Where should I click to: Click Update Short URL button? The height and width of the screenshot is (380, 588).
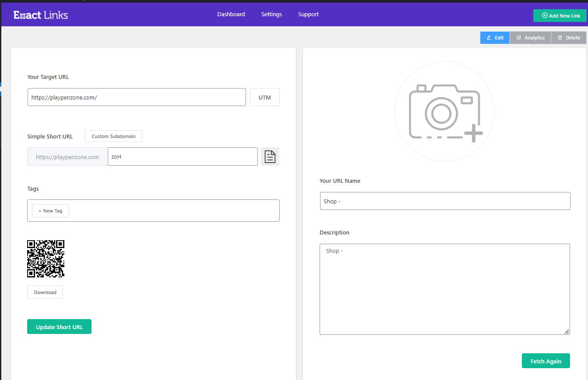[59, 327]
